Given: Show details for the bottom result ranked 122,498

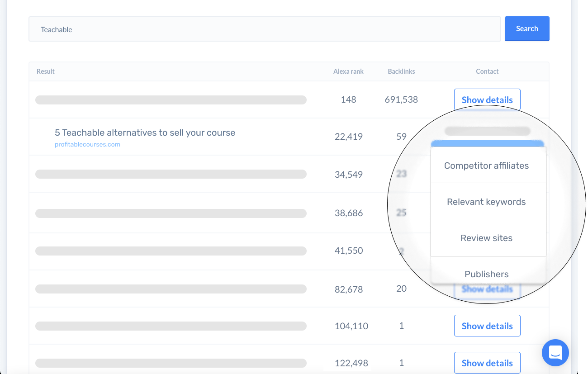Looking at the screenshot, I should (487, 362).
